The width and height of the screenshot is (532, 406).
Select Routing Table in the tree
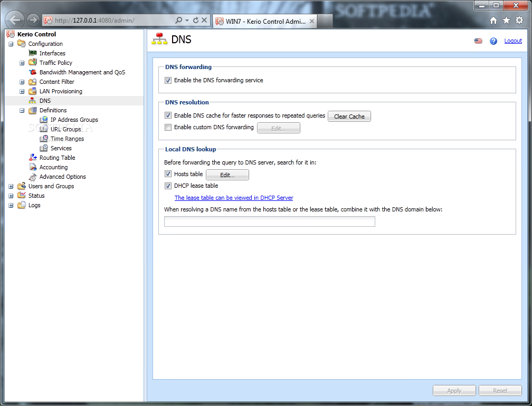[57, 158]
